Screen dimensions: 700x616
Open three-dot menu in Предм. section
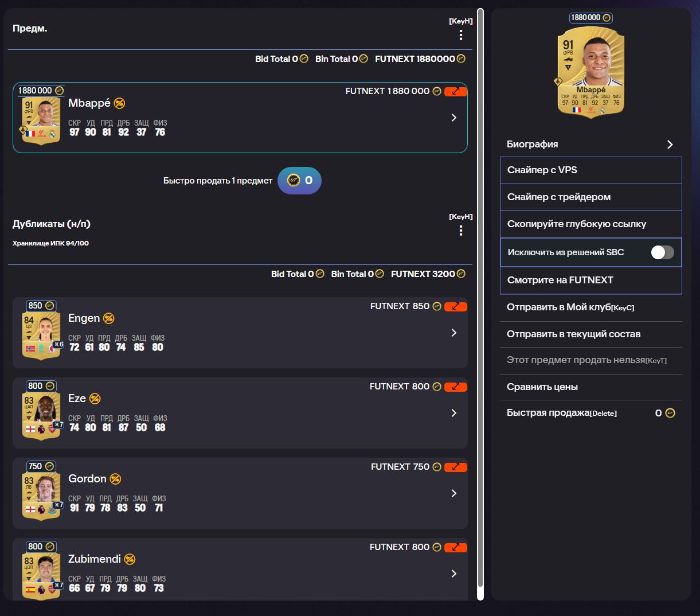pos(461,35)
